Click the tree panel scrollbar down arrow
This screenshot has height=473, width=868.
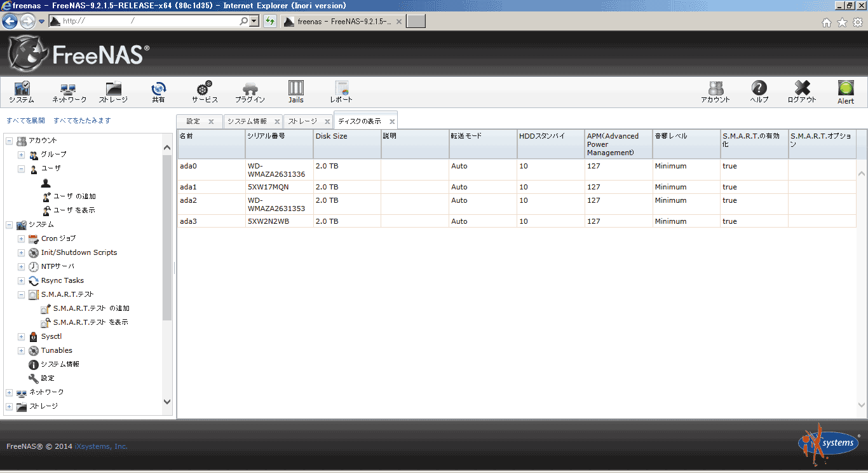click(167, 402)
